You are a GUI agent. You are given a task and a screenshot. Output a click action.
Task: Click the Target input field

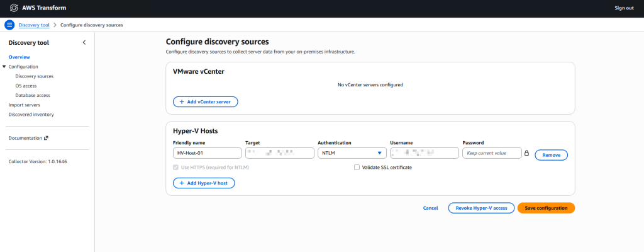280,153
